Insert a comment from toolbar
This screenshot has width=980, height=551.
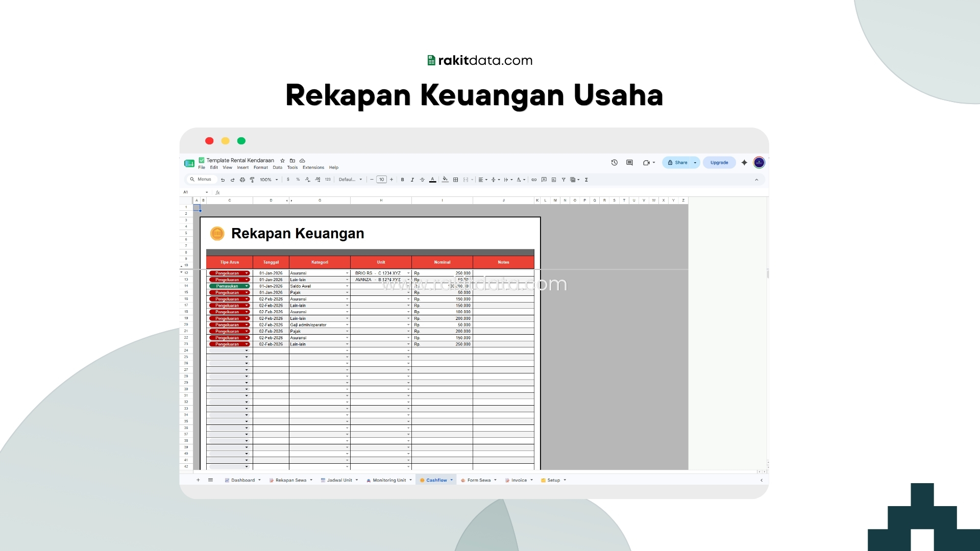point(544,180)
